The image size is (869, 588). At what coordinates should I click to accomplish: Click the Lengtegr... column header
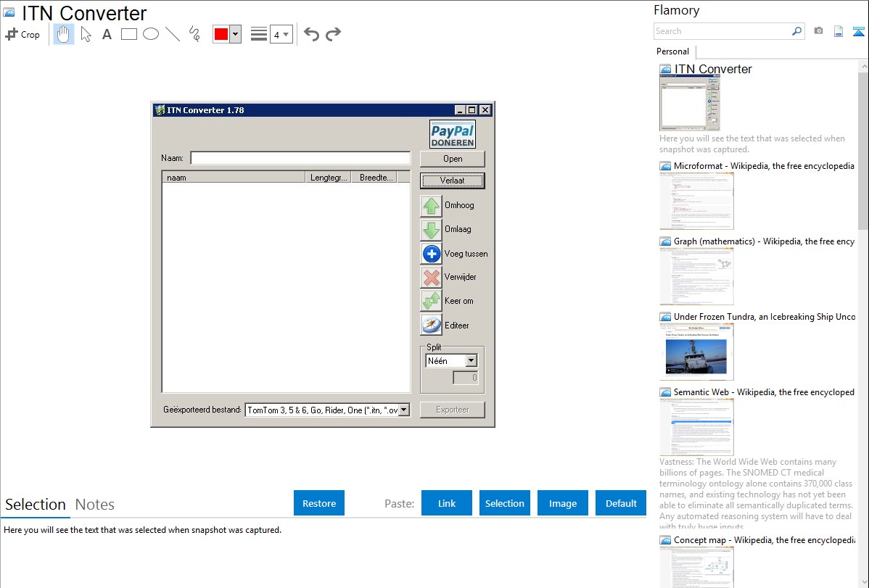point(328,178)
